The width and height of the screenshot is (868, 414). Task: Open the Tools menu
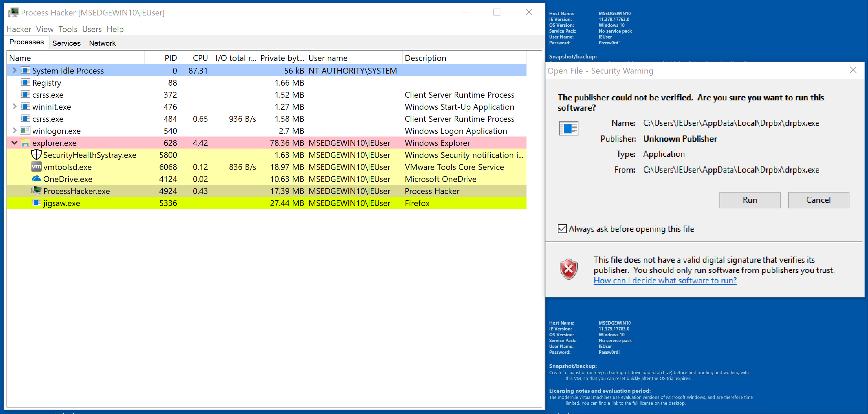(68, 29)
